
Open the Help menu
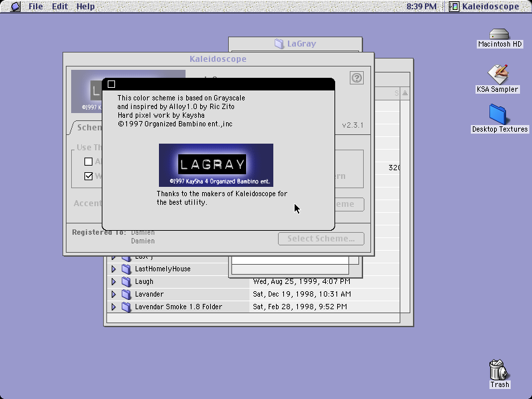(x=86, y=7)
